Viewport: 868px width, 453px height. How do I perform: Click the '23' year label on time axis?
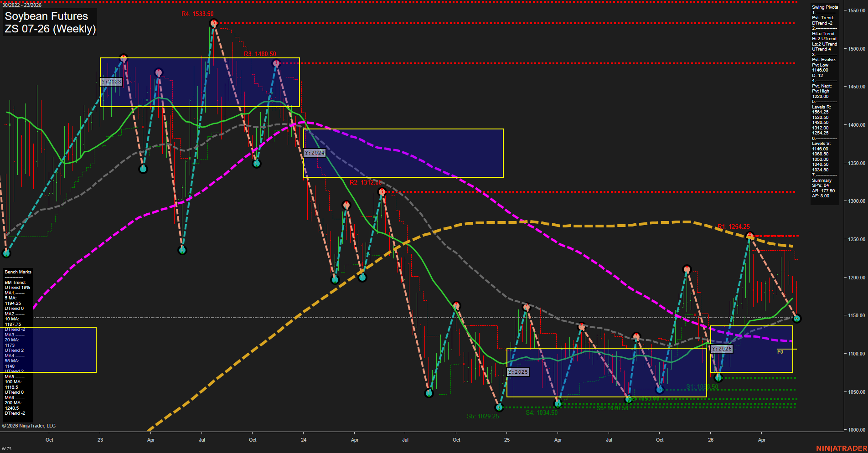100,440
